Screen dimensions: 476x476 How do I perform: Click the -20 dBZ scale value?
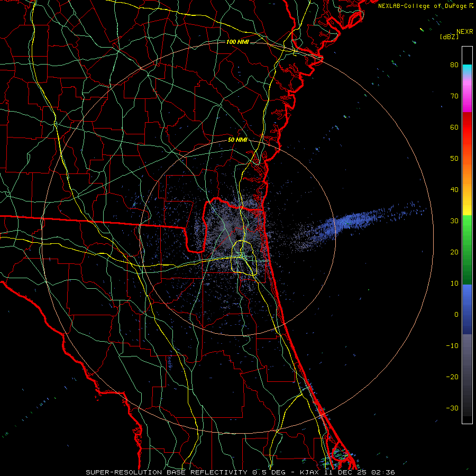(x=452, y=377)
